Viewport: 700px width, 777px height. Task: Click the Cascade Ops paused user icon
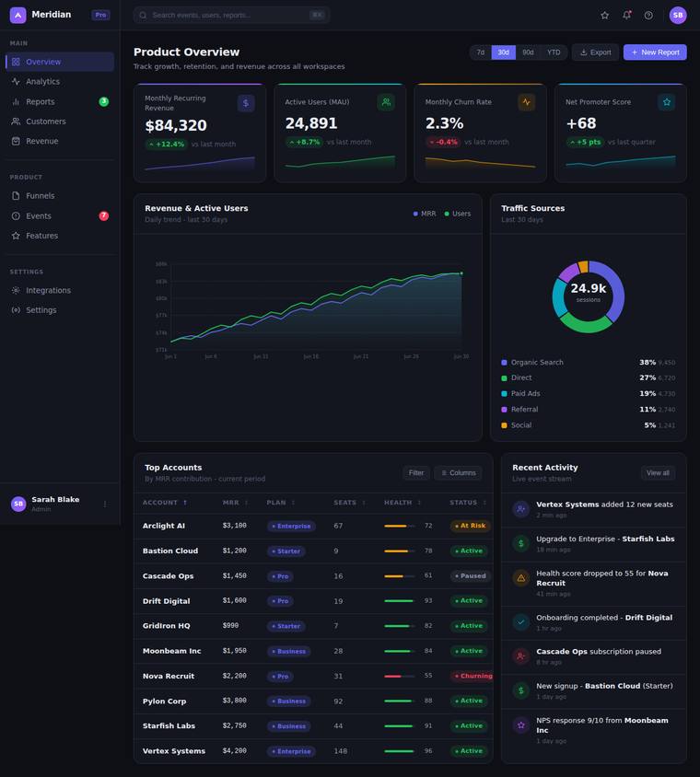(x=521, y=656)
